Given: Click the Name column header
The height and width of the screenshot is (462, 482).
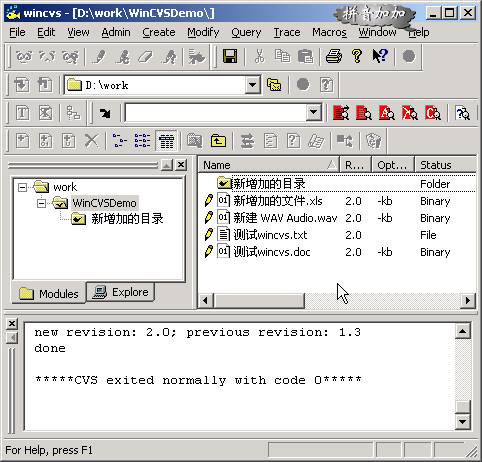Looking at the screenshot, I should tap(269, 165).
